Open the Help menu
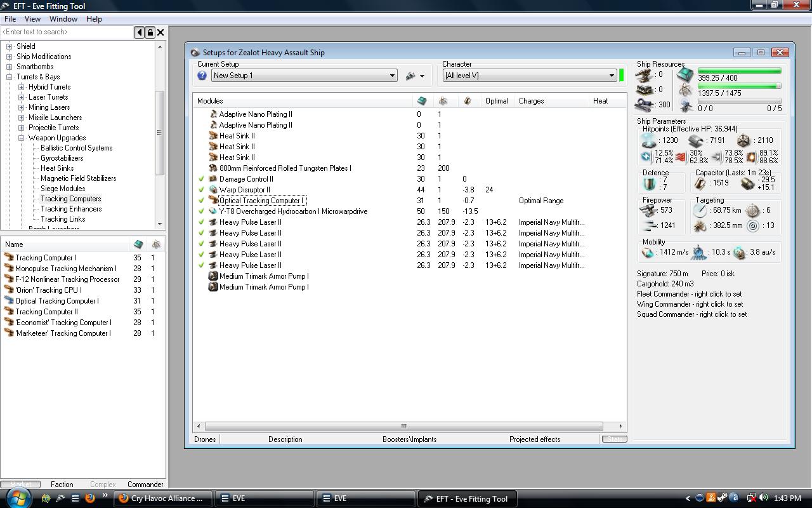The image size is (812, 508). click(94, 19)
